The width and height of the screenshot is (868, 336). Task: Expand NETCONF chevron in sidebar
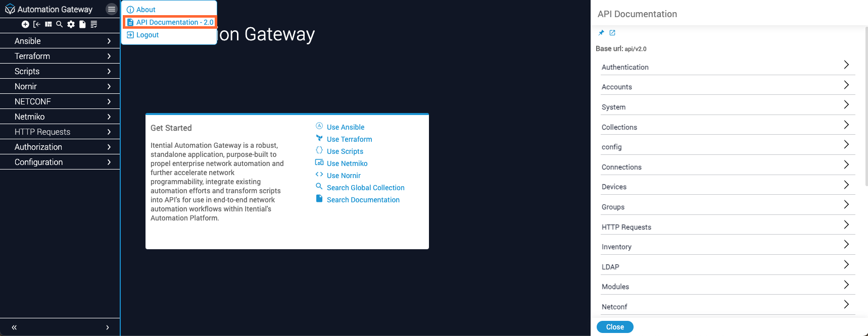(109, 101)
